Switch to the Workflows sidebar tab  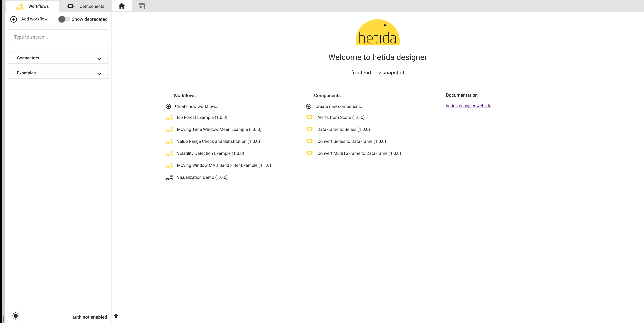click(32, 6)
